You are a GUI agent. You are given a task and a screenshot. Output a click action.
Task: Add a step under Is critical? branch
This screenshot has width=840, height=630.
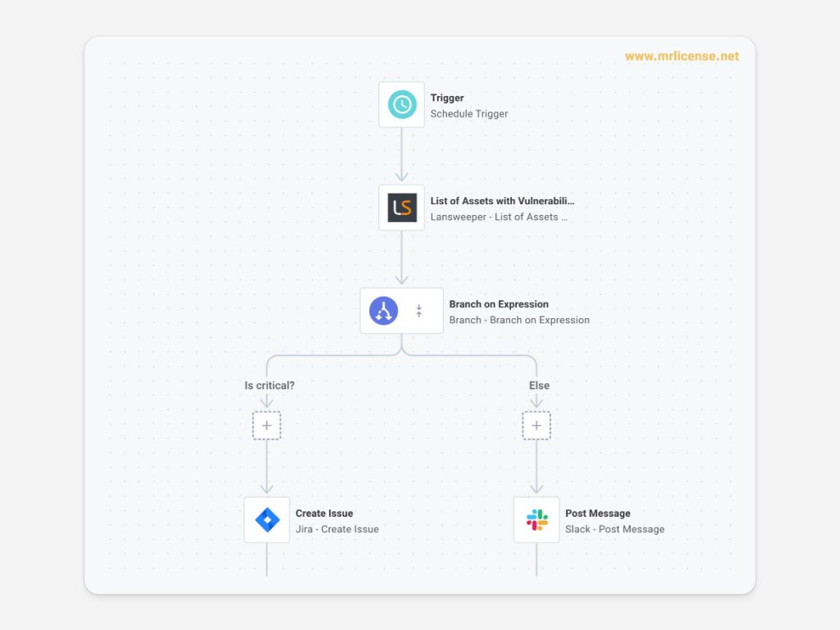[x=267, y=426]
